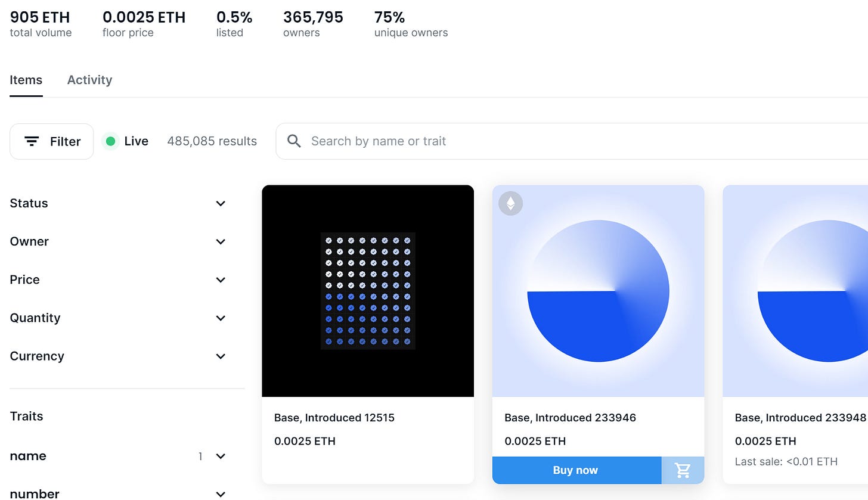Click the magnifier icon in the search bar

click(x=294, y=141)
